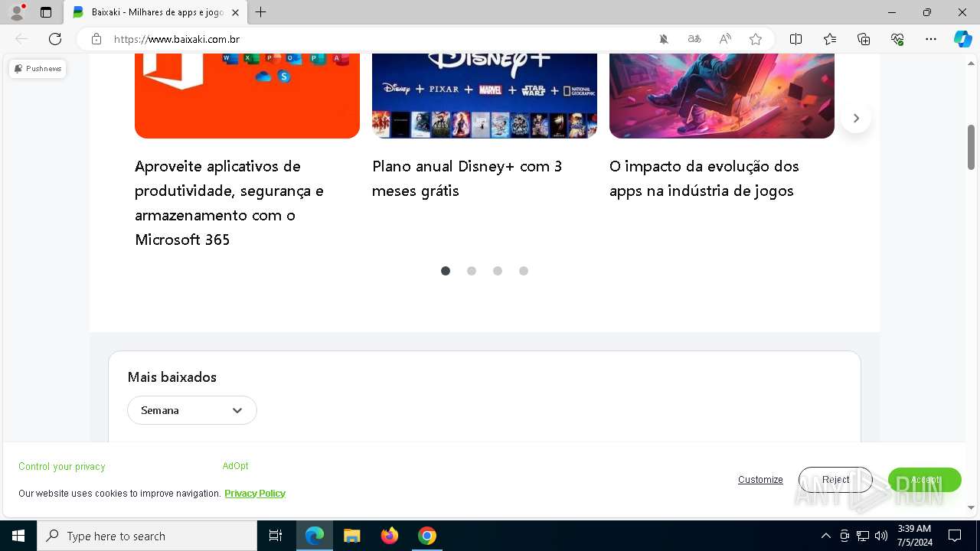Open Collections icon in toolbar
This screenshot has width=980, height=551.
coord(864,39)
